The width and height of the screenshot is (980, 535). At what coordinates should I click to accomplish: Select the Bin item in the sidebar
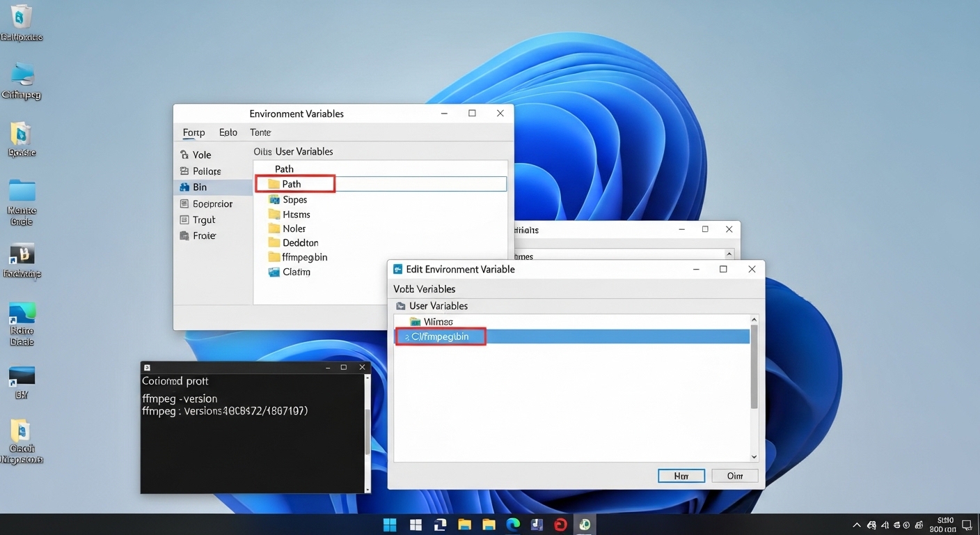pos(199,187)
